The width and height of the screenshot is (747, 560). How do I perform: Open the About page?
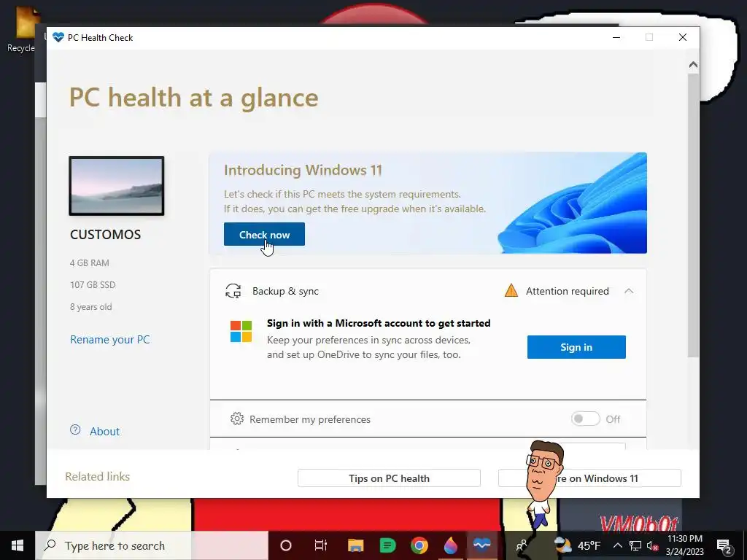click(104, 432)
